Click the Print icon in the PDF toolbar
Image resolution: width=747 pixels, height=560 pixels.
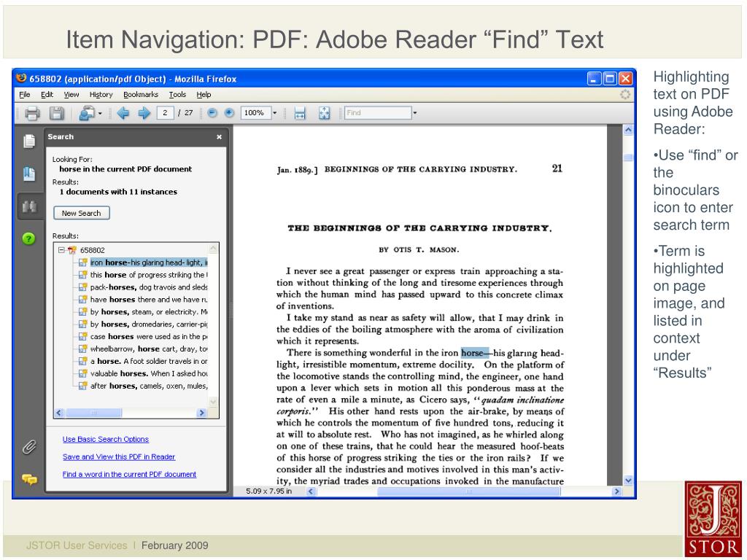click(x=32, y=113)
